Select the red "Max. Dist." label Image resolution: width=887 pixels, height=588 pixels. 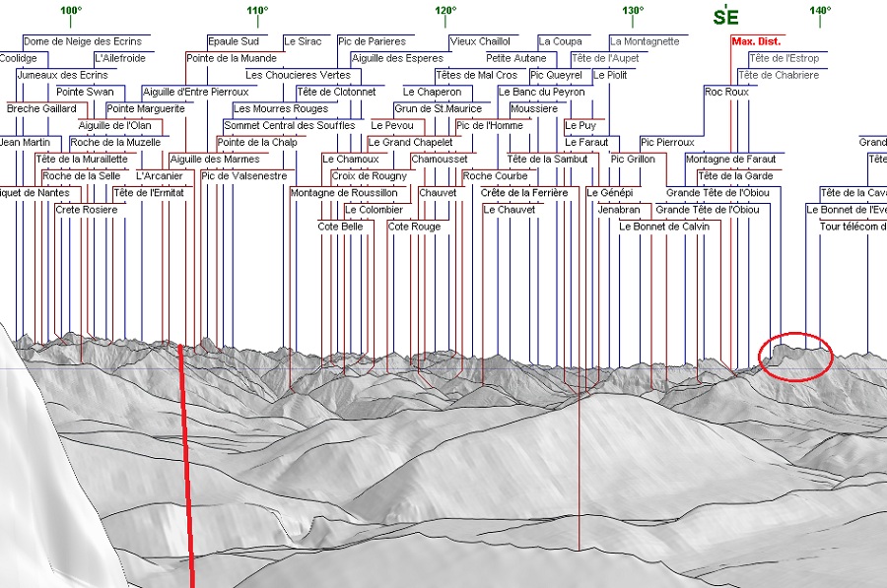coord(756,41)
